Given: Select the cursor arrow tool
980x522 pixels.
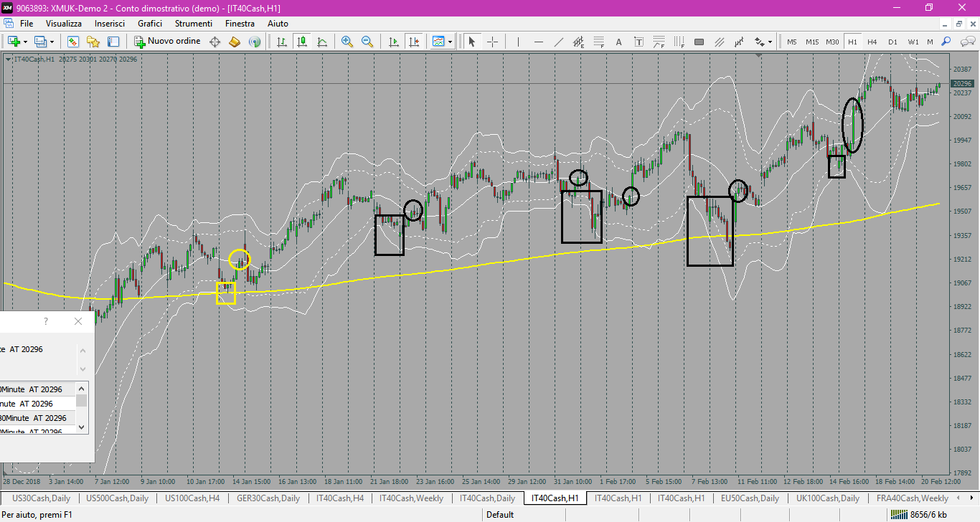Looking at the screenshot, I should (x=472, y=42).
